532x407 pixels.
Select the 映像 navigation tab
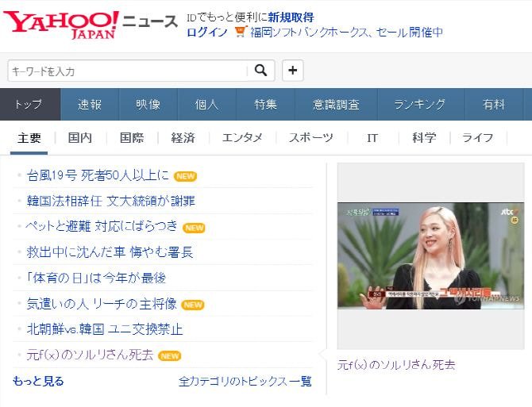tap(148, 105)
